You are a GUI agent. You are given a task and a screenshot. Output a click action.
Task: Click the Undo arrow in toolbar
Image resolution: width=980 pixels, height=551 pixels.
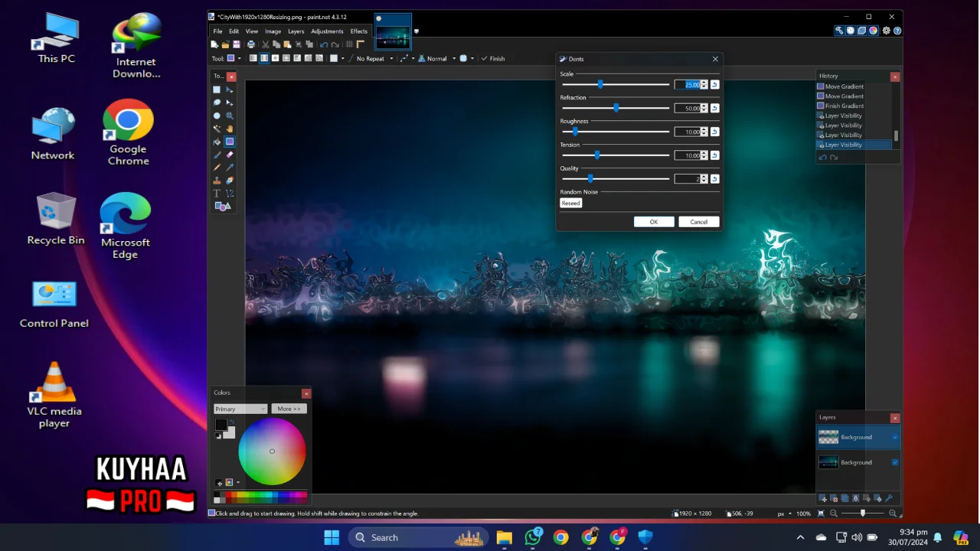324,44
